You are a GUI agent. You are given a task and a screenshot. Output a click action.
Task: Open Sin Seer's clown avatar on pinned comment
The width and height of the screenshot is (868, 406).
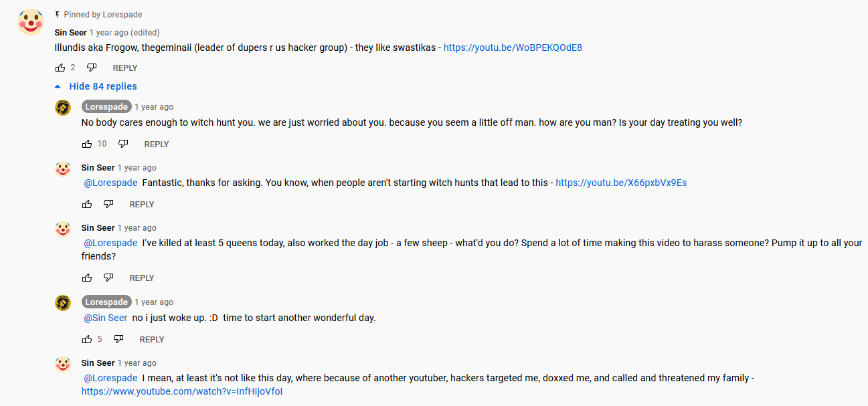(31, 22)
